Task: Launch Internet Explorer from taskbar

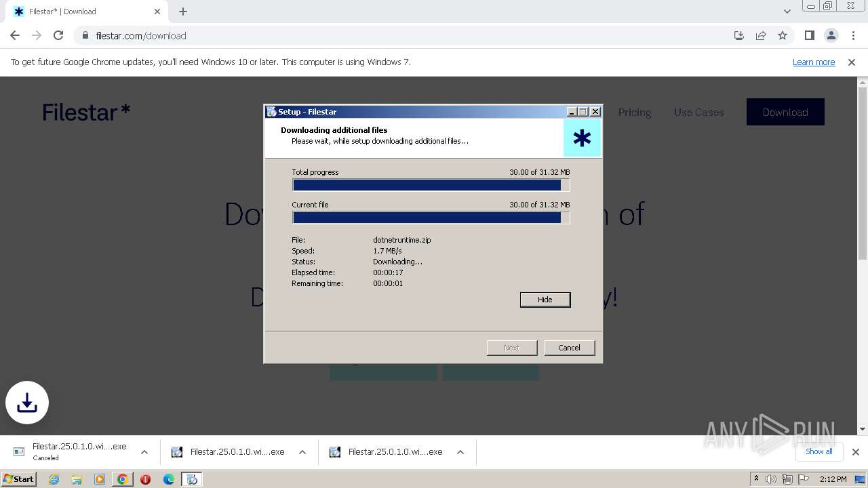Action: click(x=54, y=479)
